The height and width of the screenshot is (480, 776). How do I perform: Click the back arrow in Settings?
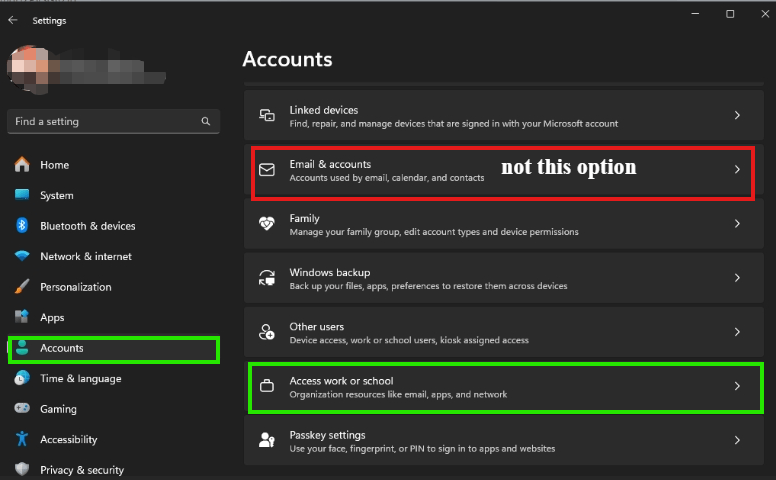click(13, 20)
